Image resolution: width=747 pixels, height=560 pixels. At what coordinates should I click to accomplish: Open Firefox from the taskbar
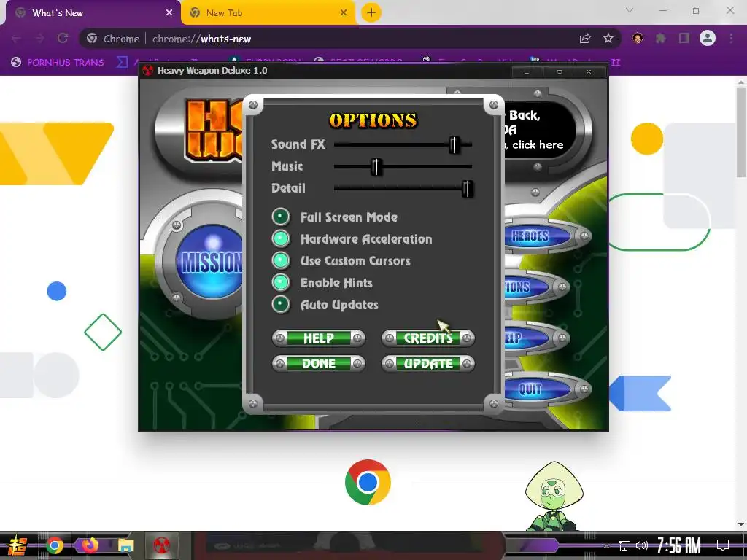pyautogui.click(x=90, y=545)
